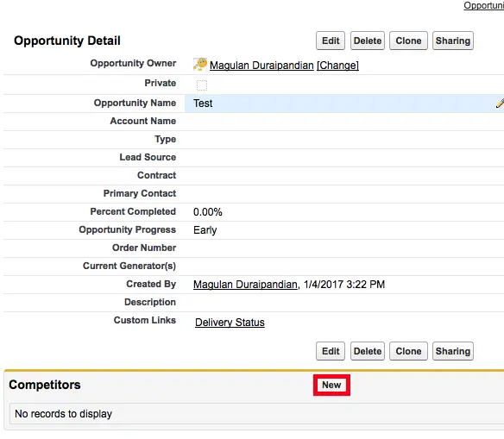Viewport: 504px width, 439px height.
Task: Toggle the Private checkbox
Action: 202,85
